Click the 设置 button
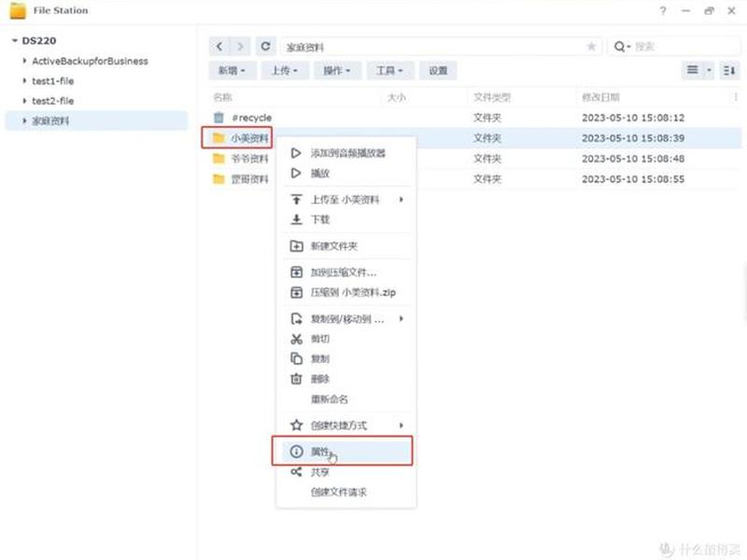This screenshot has width=747, height=560. 438,71
